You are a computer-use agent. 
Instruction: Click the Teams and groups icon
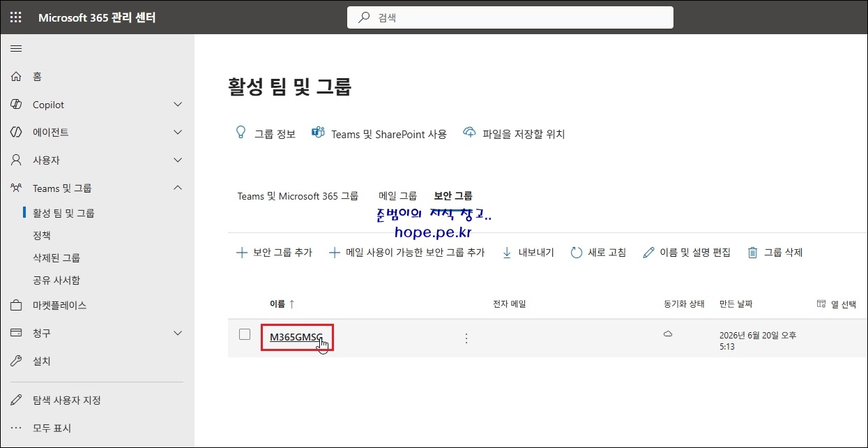[x=16, y=188]
